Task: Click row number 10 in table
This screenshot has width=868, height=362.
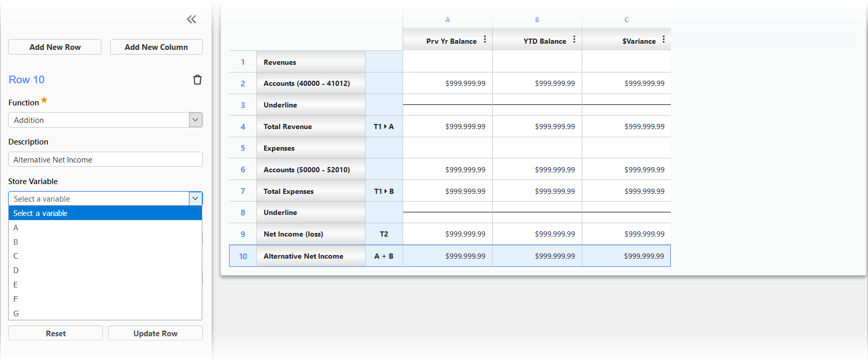Action: point(243,256)
